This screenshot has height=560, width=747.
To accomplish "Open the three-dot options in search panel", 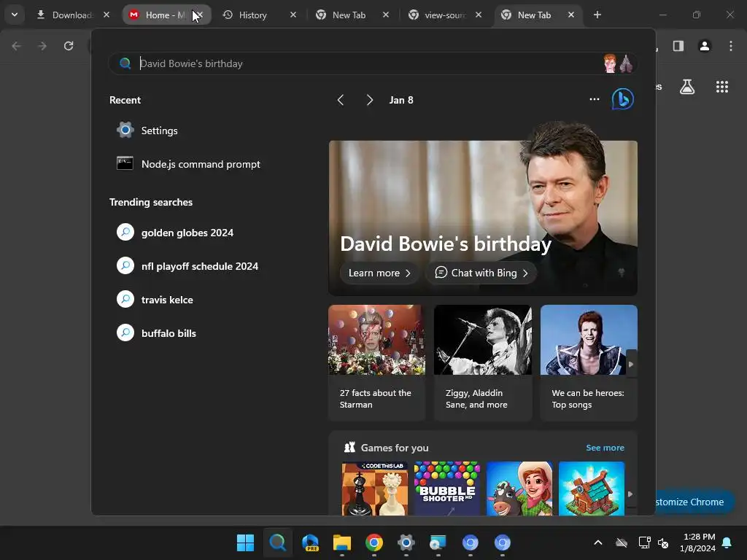I will coord(594,99).
